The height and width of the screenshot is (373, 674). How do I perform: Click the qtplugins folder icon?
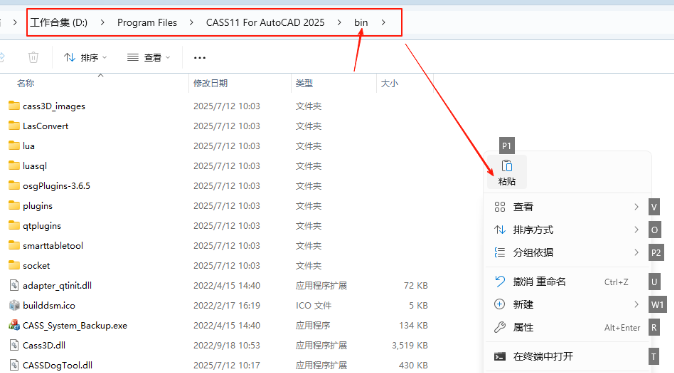click(x=14, y=226)
